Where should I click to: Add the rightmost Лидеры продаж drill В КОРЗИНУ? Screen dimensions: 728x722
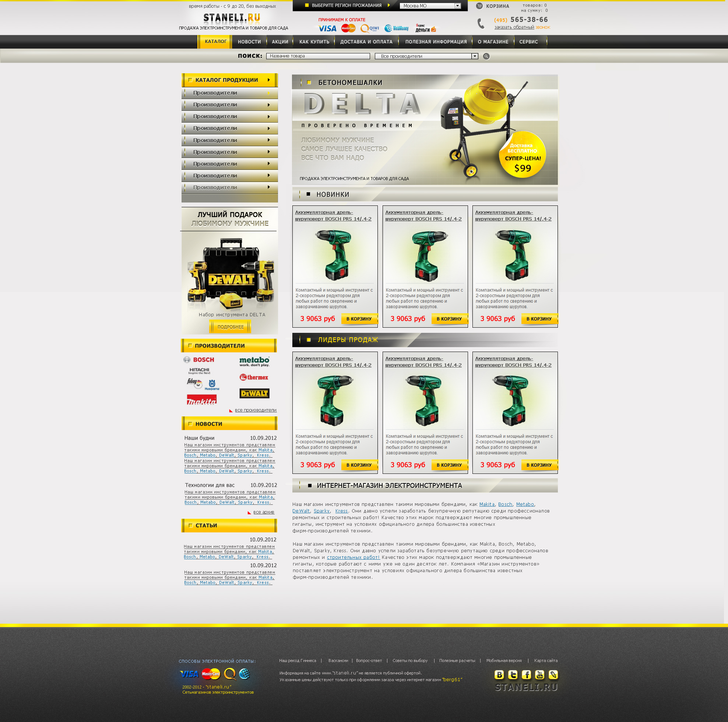[x=539, y=465]
